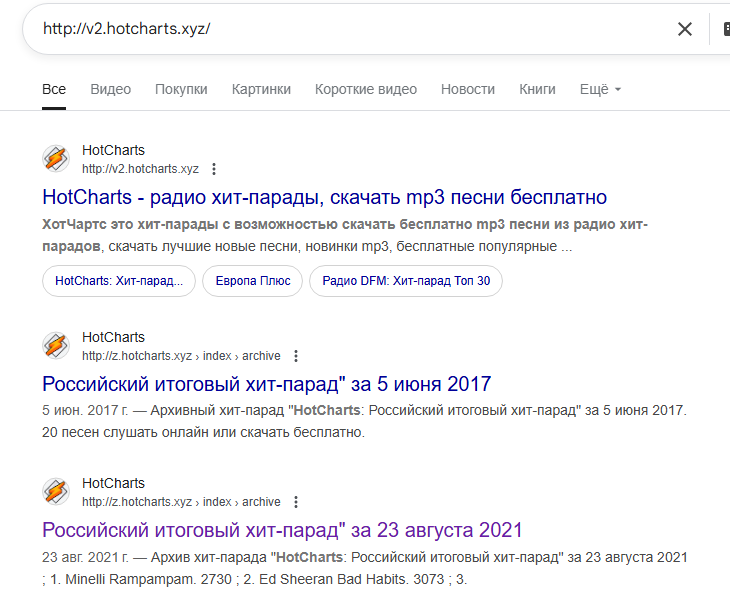The height and width of the screenshot is (599, 730).
Task: Click the HotCharts favicon of the first result
Action: pos(56,159)
